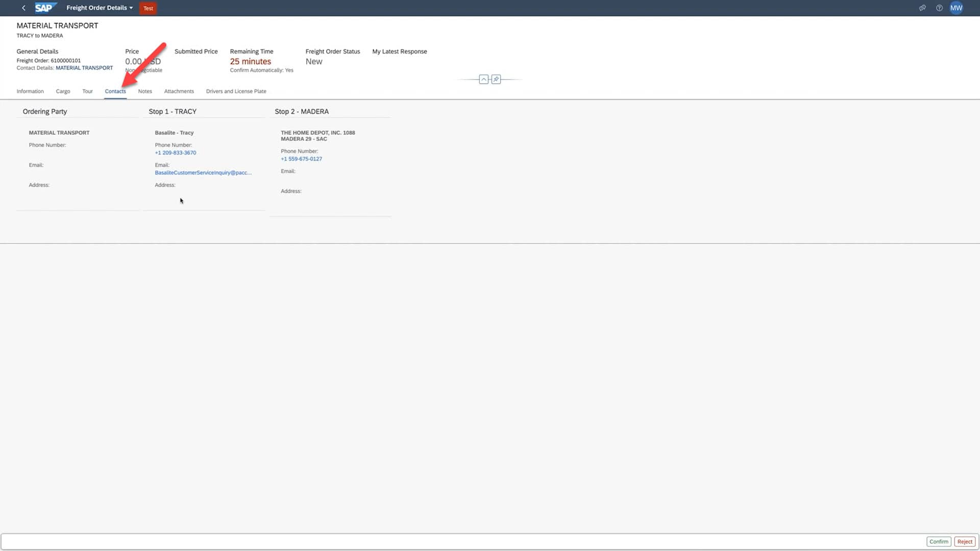Select the text 'Freight Order: 6100000101'
The image size is (980, 551).
click(48, 61)
